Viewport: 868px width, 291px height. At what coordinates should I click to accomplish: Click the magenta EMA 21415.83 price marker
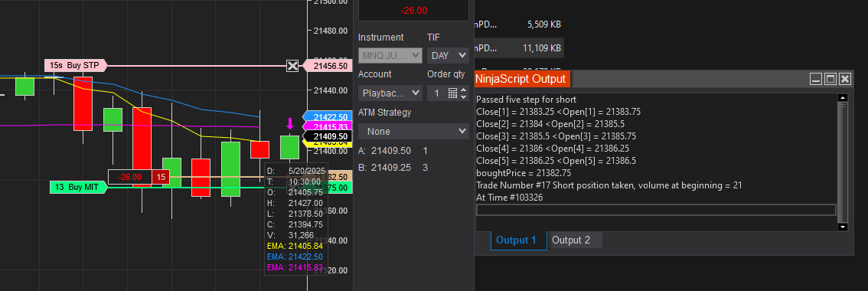[328, 126]
